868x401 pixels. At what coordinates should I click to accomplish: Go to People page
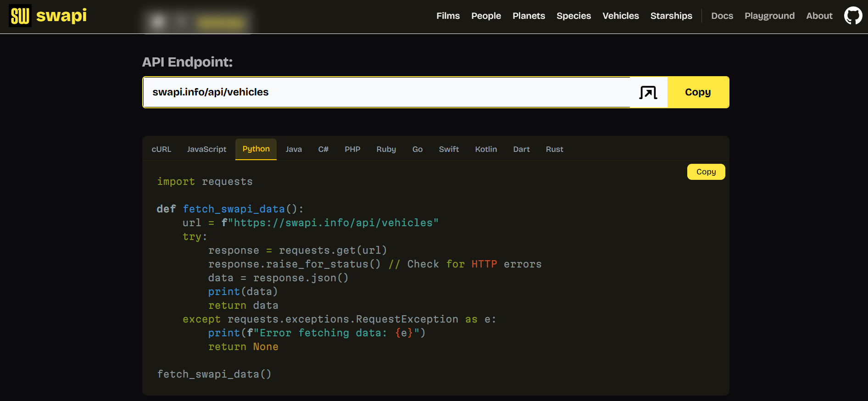486,16
